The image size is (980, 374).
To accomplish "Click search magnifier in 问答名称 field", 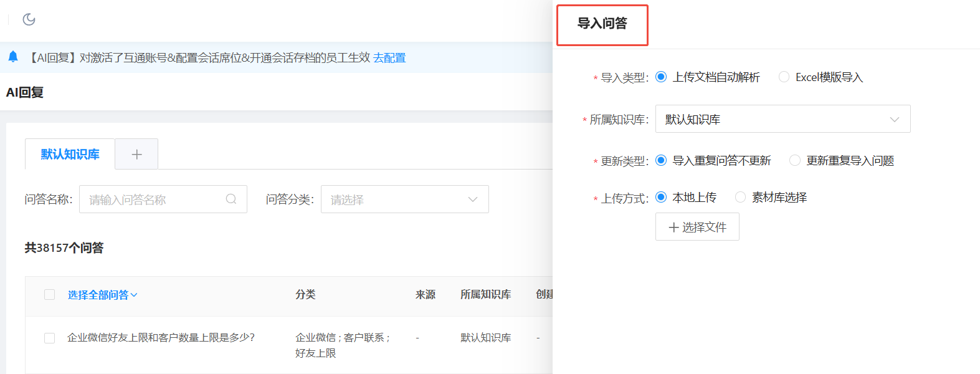I will (x=231, y=199).
